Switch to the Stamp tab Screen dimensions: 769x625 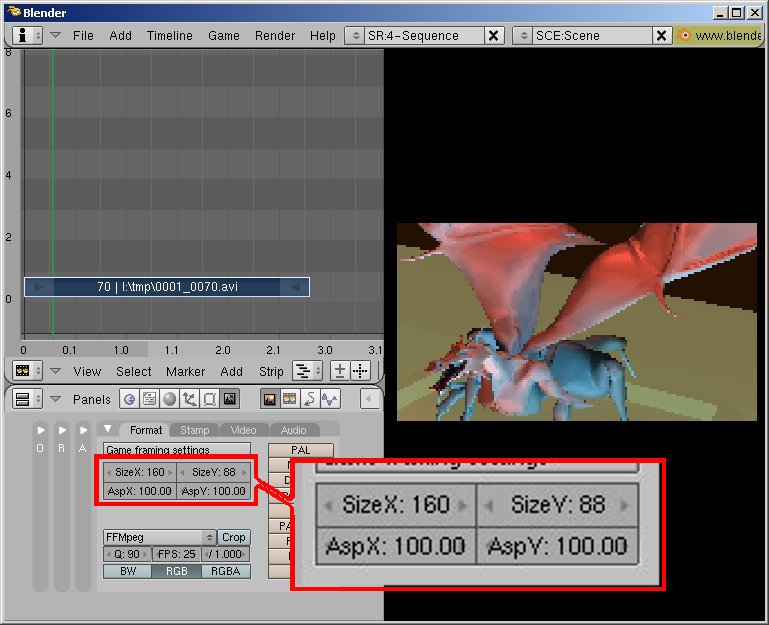click(x=195, y=430)
